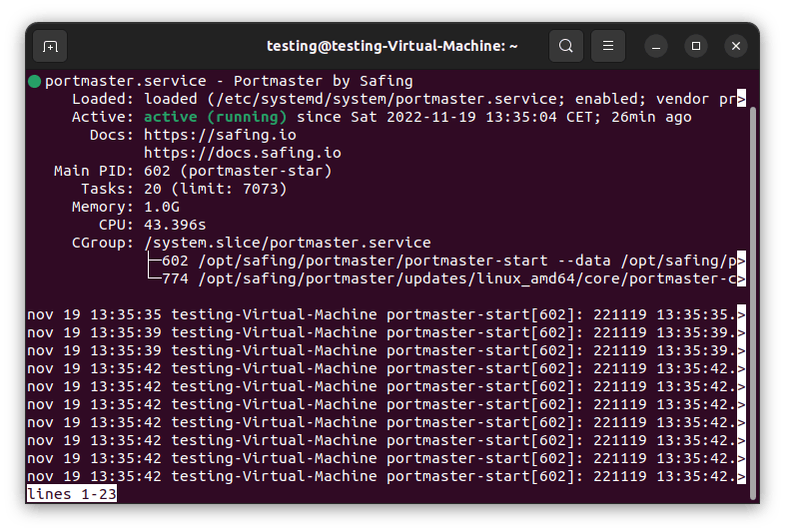Open the https://docs.safing.io link
The height and width of the screenshot is (532, 785).
243,153
